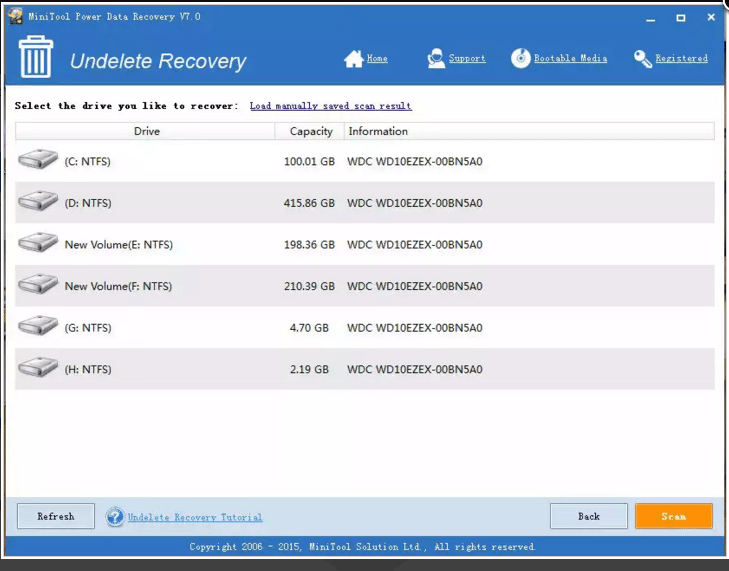Click WDC info text in F: row
The image size is (729, 571).
tap(415, 286)
